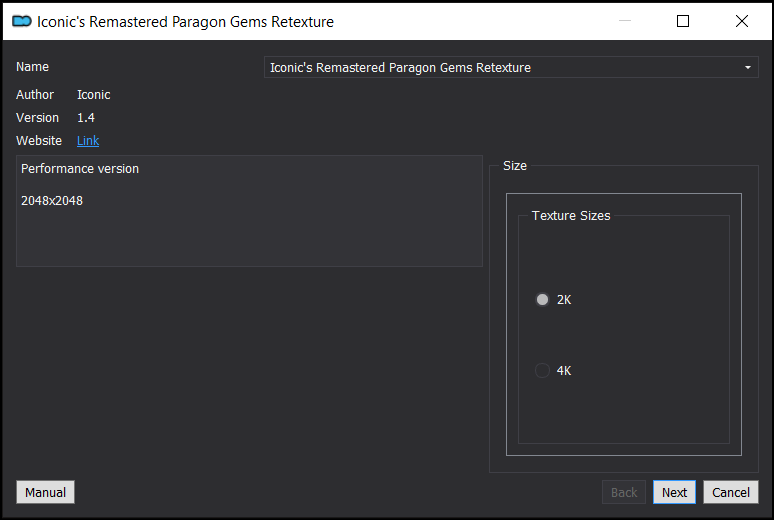Maximize the installer window
The width and height of the screenshot is (774, 520).
(683, 21)
